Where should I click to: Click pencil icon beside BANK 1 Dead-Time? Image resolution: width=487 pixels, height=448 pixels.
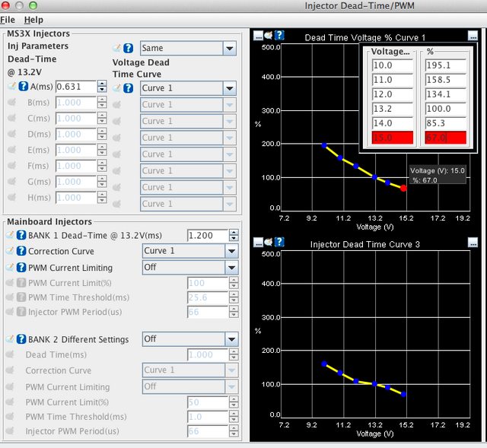(x=11, y=235)
